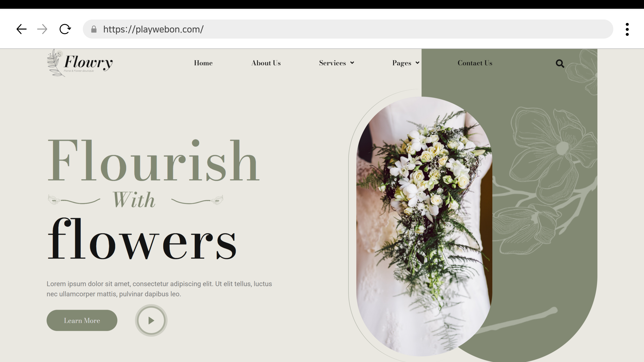Viewport: 644px width, 362px height.
Task: Click the Services menu label
Action: click(x=332, y=63)
